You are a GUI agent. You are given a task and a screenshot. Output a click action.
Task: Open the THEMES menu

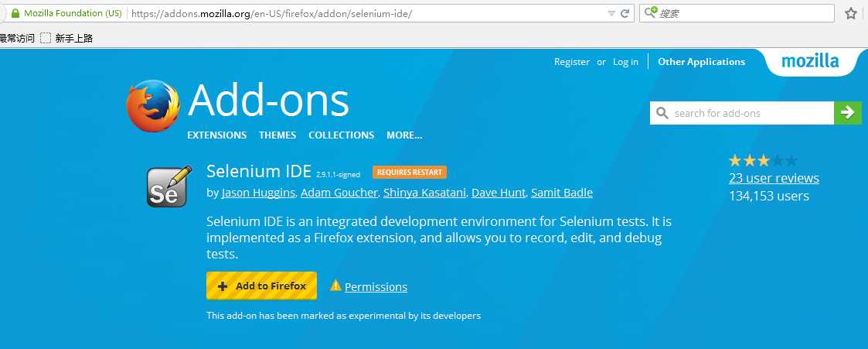click(277, 135)
